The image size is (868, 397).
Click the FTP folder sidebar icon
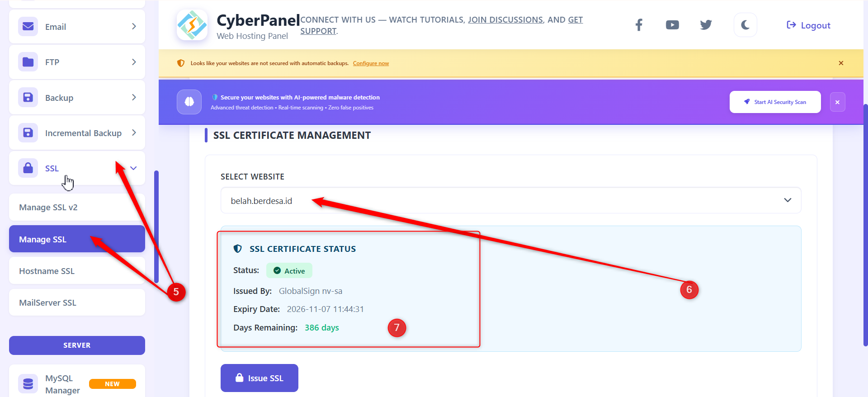(x=28, y=62)
